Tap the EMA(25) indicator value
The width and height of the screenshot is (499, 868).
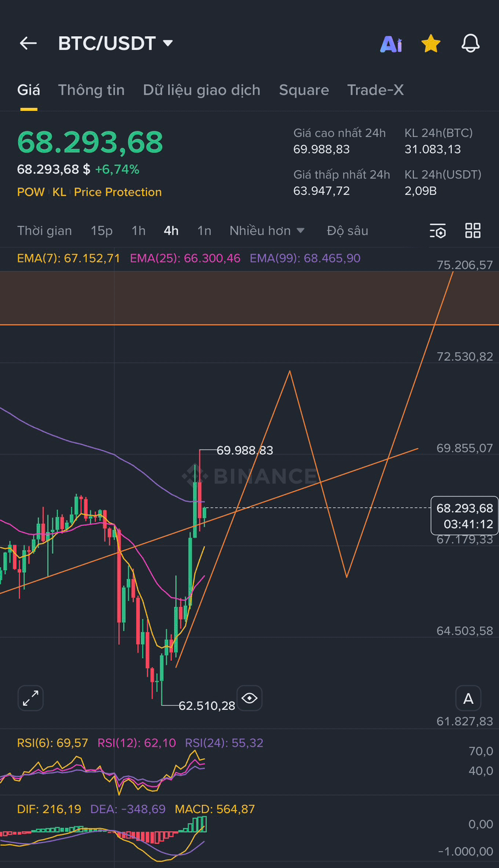click(x=185, y=258)
